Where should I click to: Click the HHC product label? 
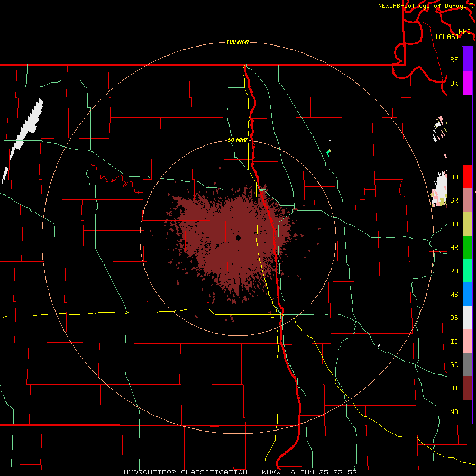pyautogui.click(x=465, y=32)
